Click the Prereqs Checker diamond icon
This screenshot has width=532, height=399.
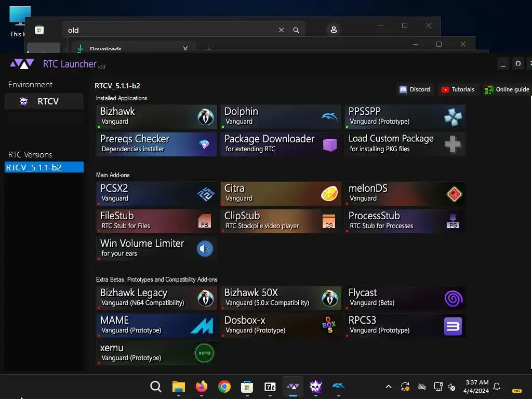pyautogui.click(x=204, y=145)
